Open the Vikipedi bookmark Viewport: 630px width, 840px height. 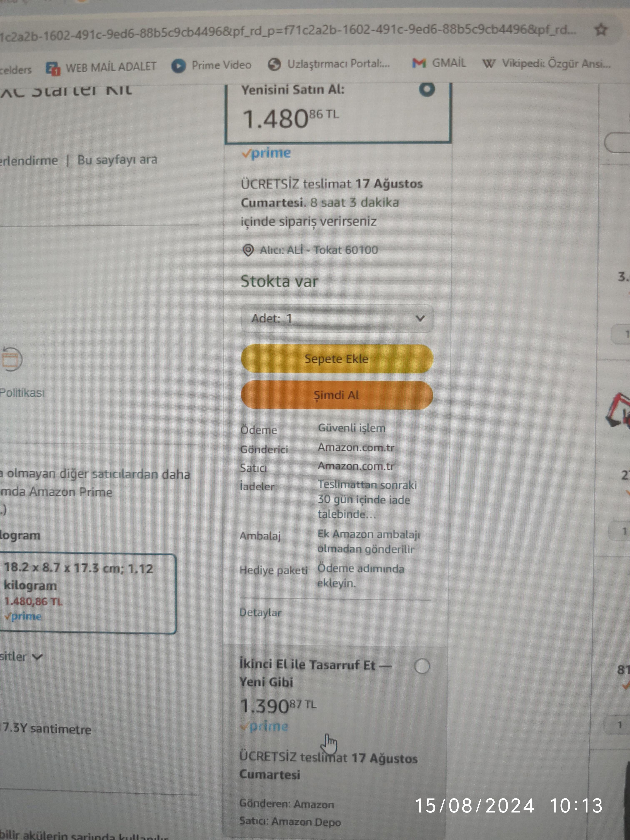point(546,63)
